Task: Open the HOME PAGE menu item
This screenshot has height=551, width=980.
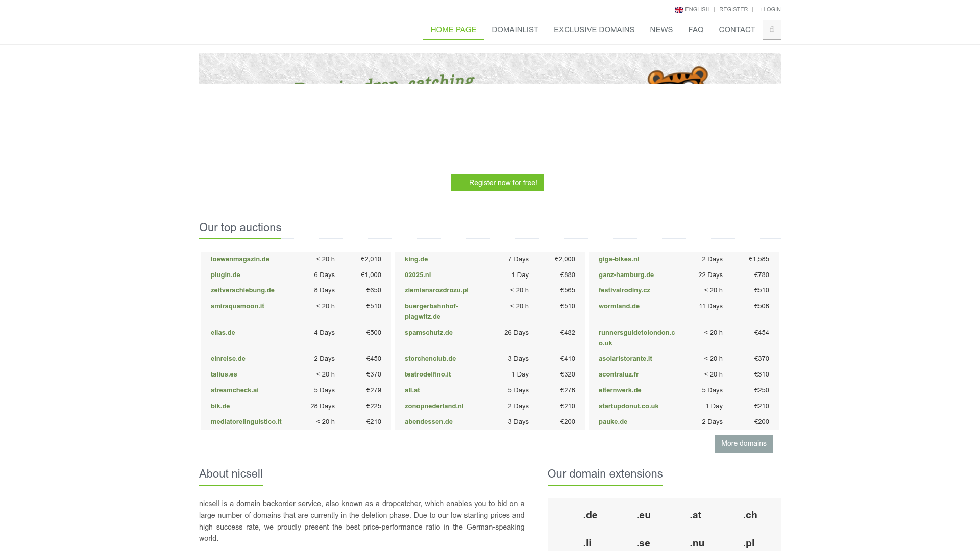Action: pyautogui.click(x=453, y=30)
